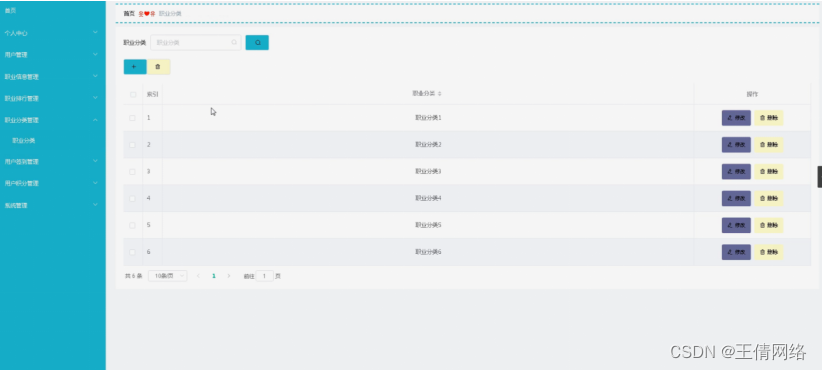The width and height of the screenshot is (822, 370).
Task: Go to the previous page arrow
Action: pyautogui.click(x=198, y=276)
